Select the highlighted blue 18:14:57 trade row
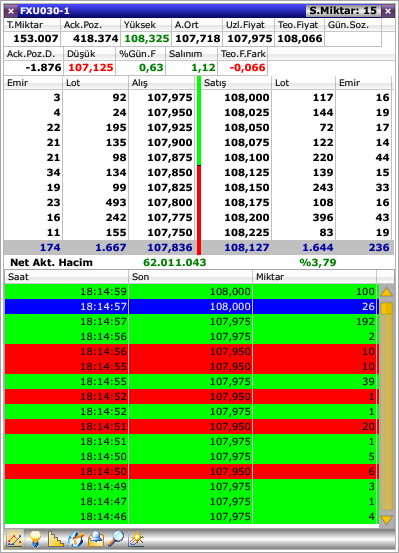The width and height of the screenshot is (399, 553). [x=192, y=306]
